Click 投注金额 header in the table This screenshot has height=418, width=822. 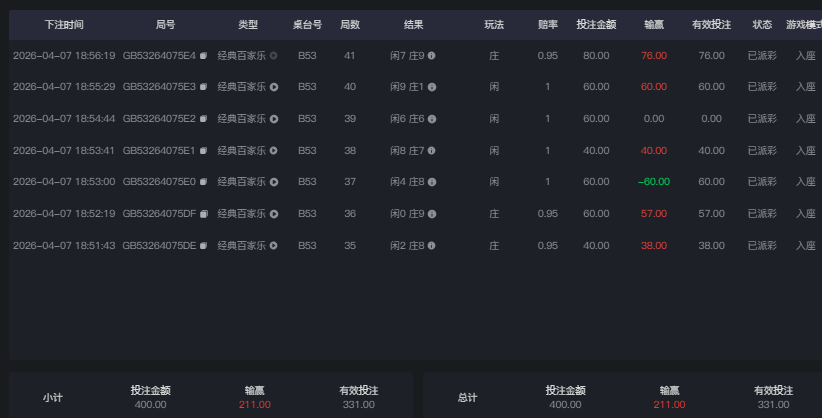(596, 25)
